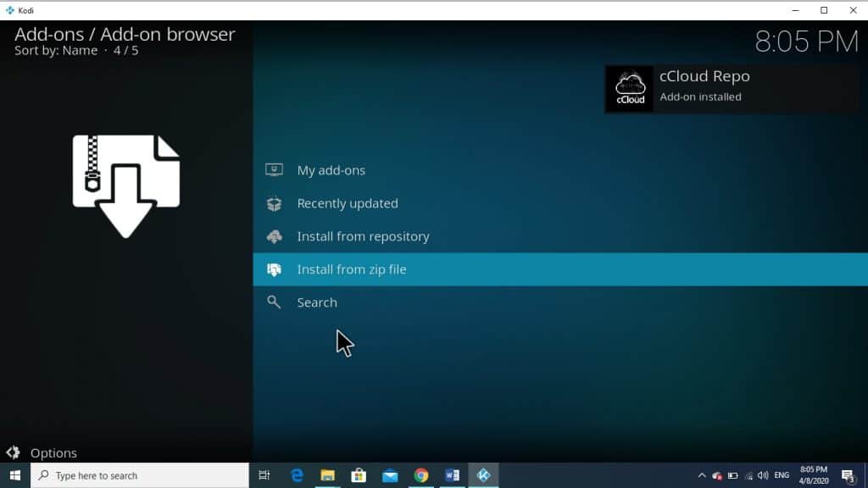
Task: Open taskbar date and time
Action: click(x=813, y=475)
